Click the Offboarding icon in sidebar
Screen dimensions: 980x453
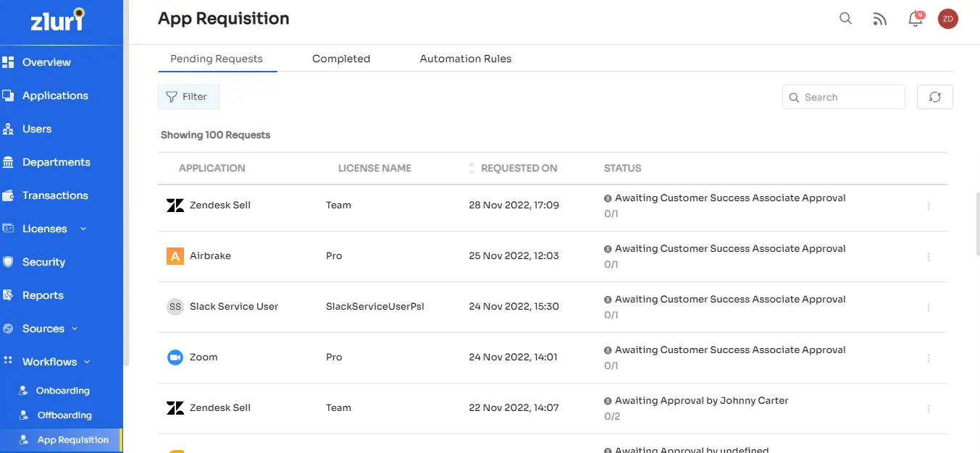click(24, 415)
